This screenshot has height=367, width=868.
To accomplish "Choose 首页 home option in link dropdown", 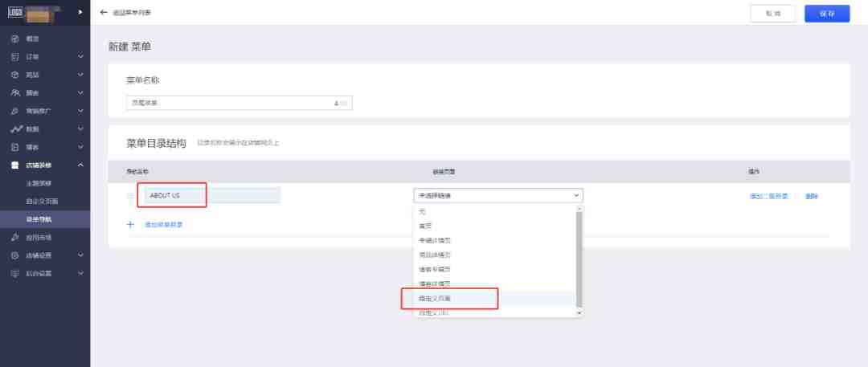I will click(x=494, y=226).
